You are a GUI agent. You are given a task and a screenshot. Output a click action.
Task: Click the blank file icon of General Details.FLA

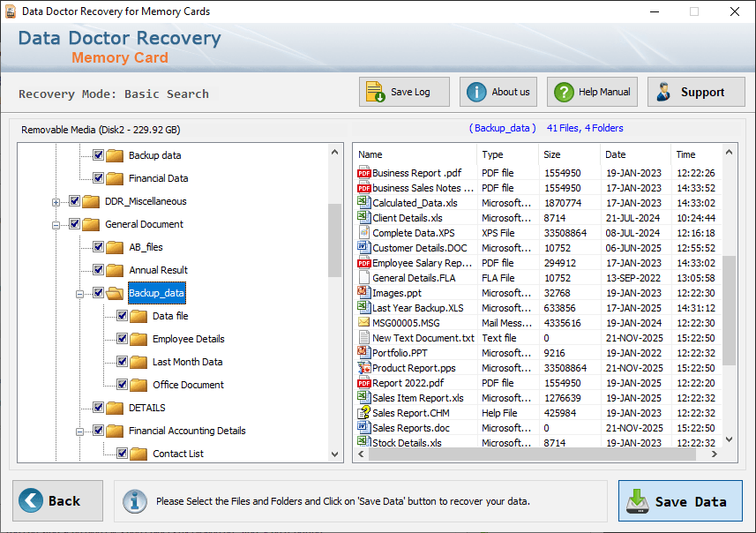[364, 277]
